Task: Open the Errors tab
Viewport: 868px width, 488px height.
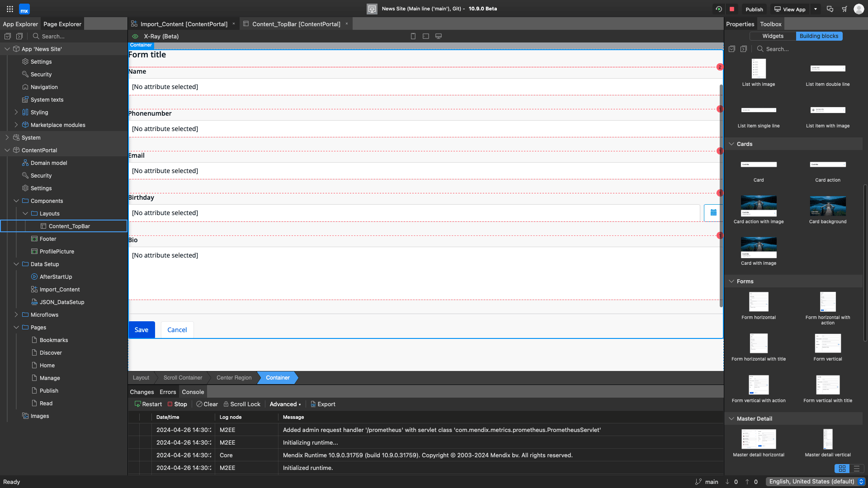Action: (168, 392)
